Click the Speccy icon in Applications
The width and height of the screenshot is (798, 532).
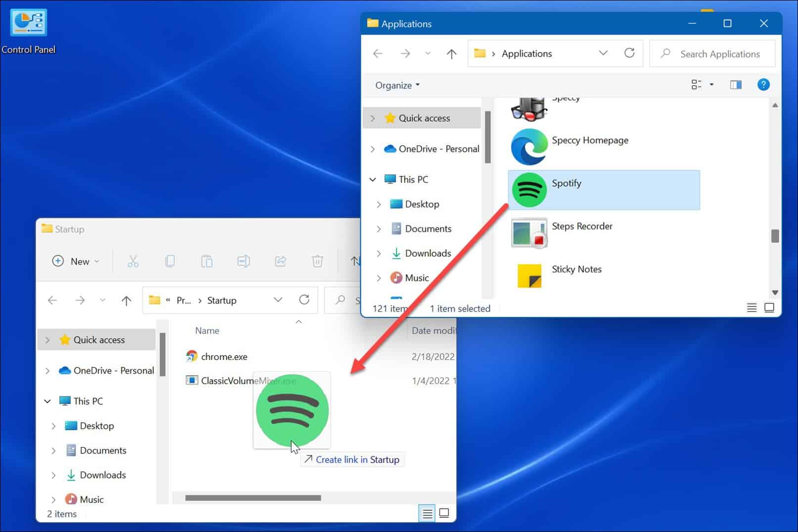[529, 109]
